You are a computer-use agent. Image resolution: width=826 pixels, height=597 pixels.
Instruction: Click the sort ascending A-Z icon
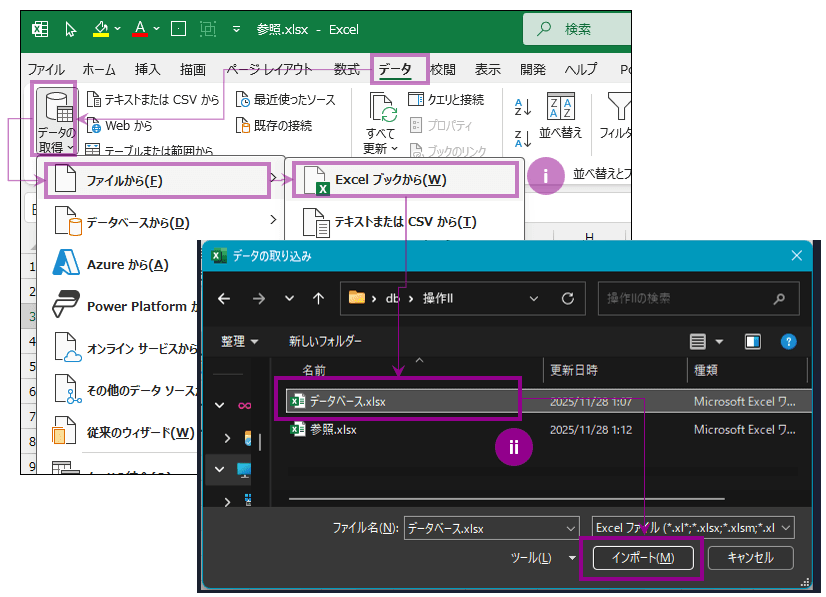point(522,107)
